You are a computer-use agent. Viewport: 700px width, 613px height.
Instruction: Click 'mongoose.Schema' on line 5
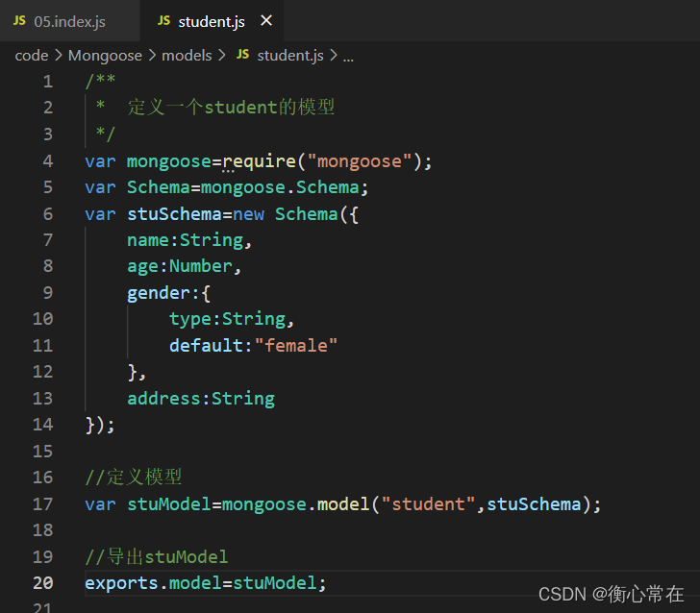280,187
